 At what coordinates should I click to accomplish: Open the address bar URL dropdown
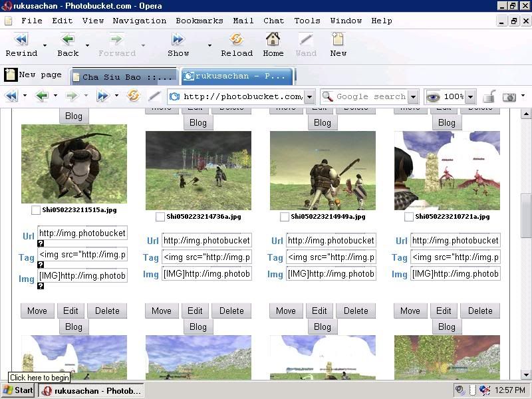coord(309,96)
